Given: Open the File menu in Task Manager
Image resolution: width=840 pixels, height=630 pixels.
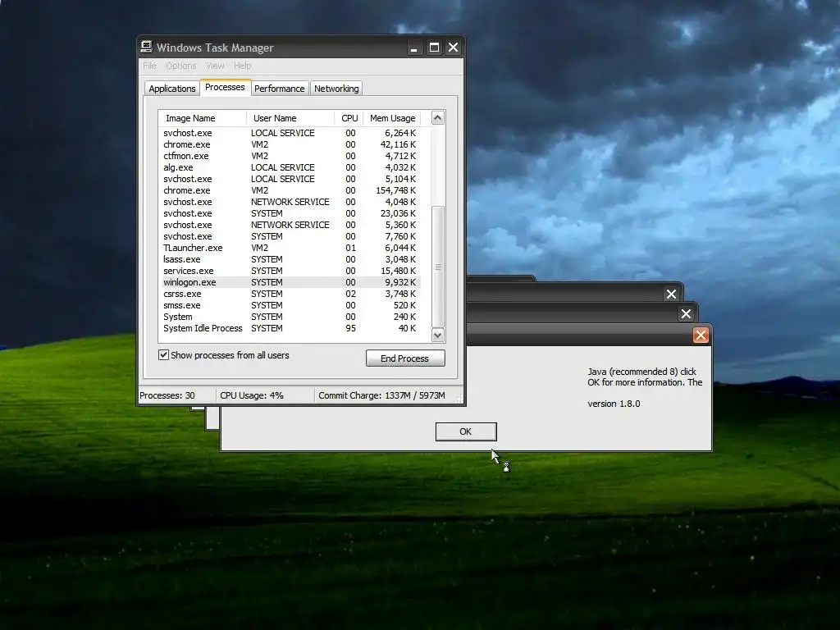Looking at the screenshot, I should pos(149,66).
